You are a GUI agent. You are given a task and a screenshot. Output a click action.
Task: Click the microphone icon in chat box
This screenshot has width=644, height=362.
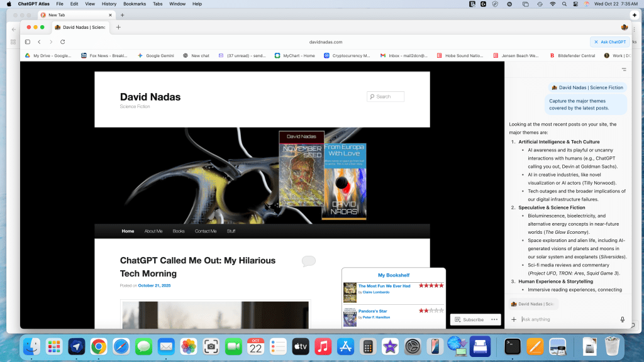(x=623, y=319)
